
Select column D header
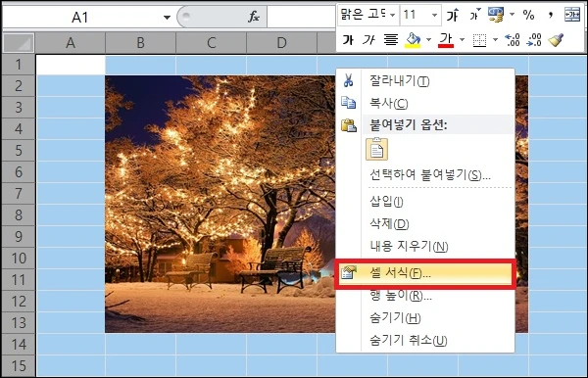tap(281, 43)
